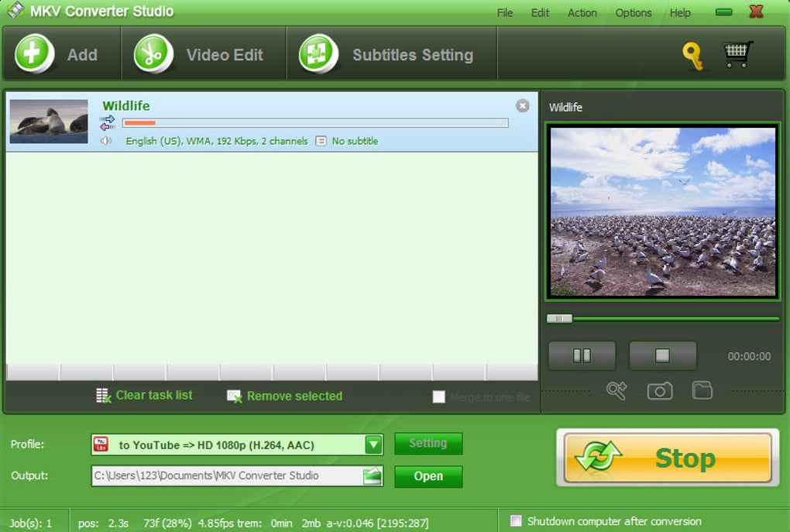Click 'Job(s): 1' in status bar

click(x=30, y=523)
